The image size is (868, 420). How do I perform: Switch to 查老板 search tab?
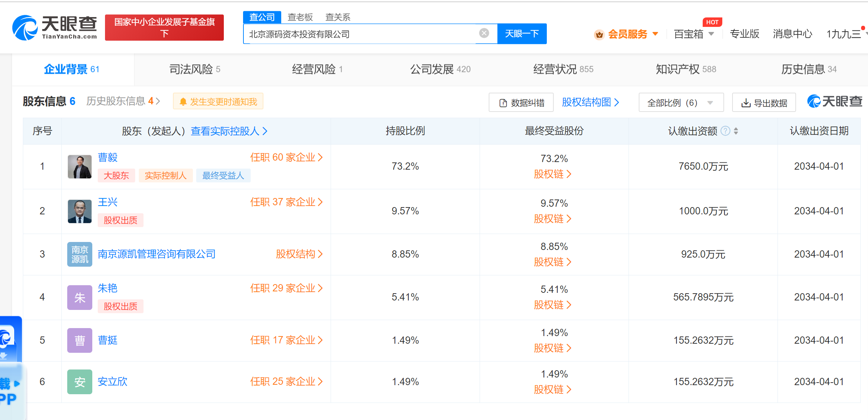pos(300,17)
